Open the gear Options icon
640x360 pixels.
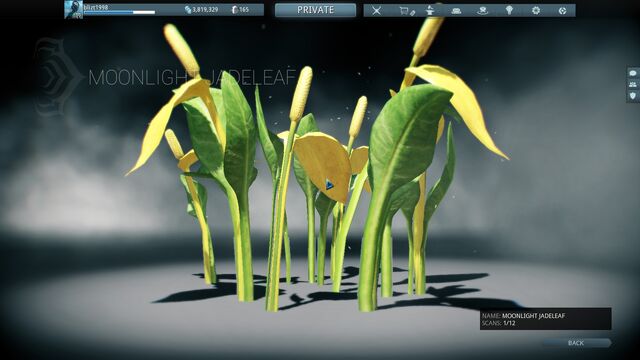tap(536, 11)
